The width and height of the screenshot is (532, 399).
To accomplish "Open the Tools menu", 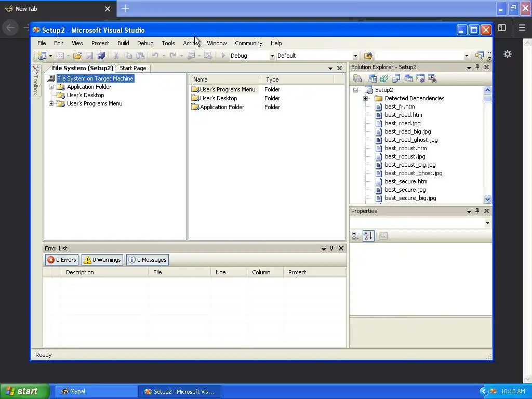I will click(x=168, y=43).
